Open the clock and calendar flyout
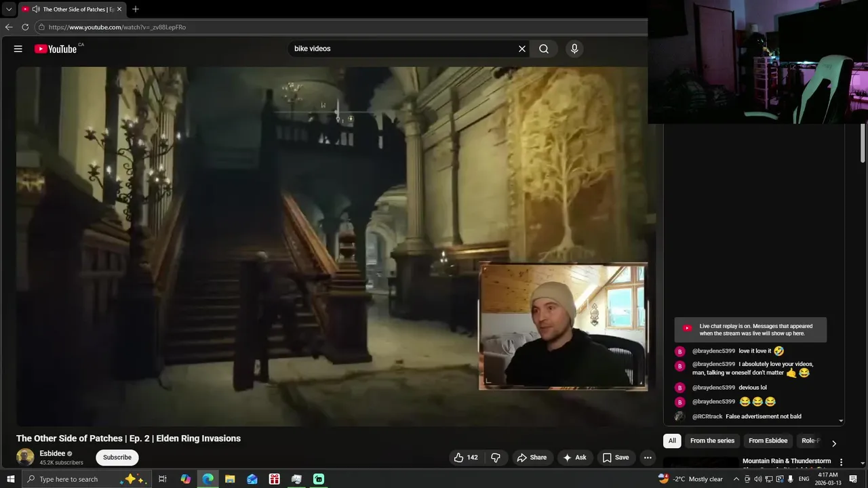Viewport: 868px width, 488px height. tap(828, 479)
